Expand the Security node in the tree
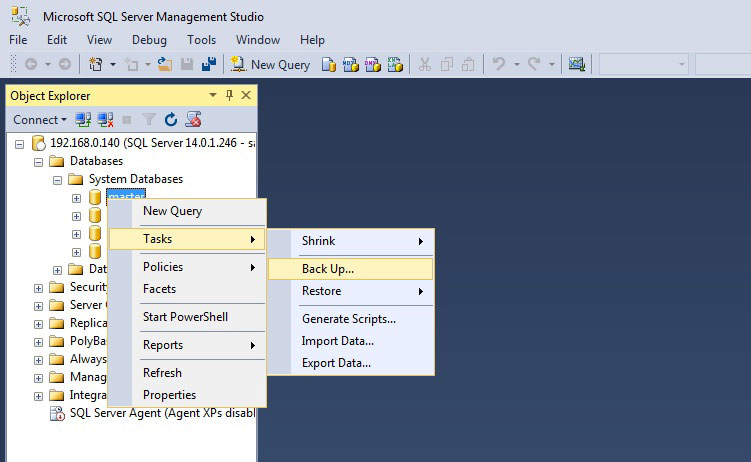The height and width of the screenshot is (462, 751). point(39,287)
